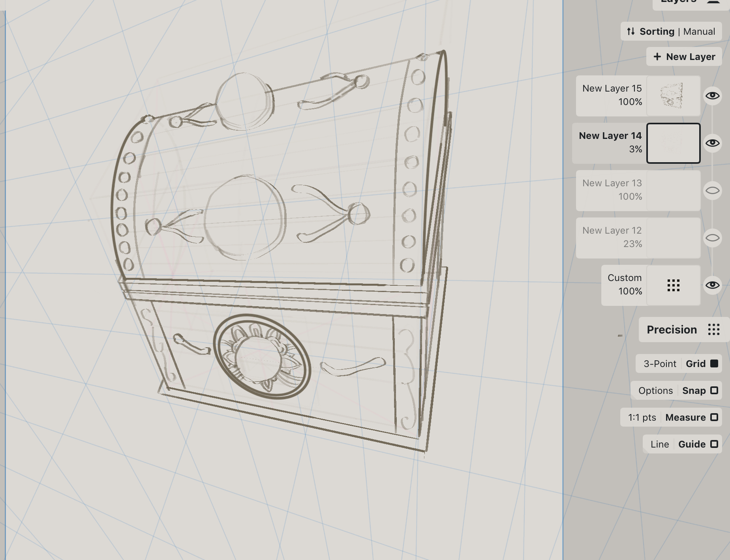Show New Layer 13 with eye icon

(713, 191)
